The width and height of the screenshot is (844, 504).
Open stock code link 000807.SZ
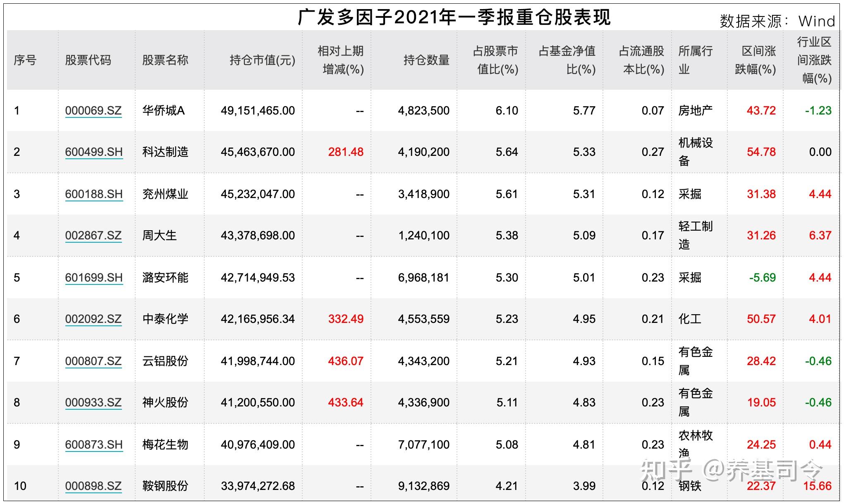[x=93, y=361]
